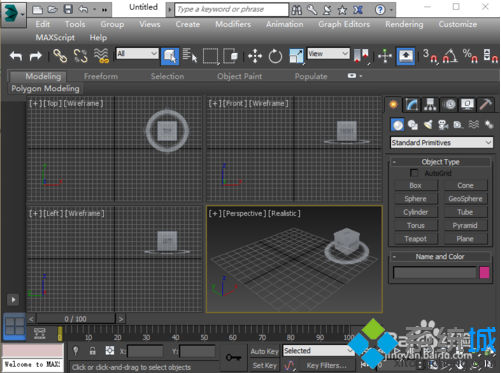Open the Rendering menu
This screenshot has height=373, width=501.
[x=404, y=24]
